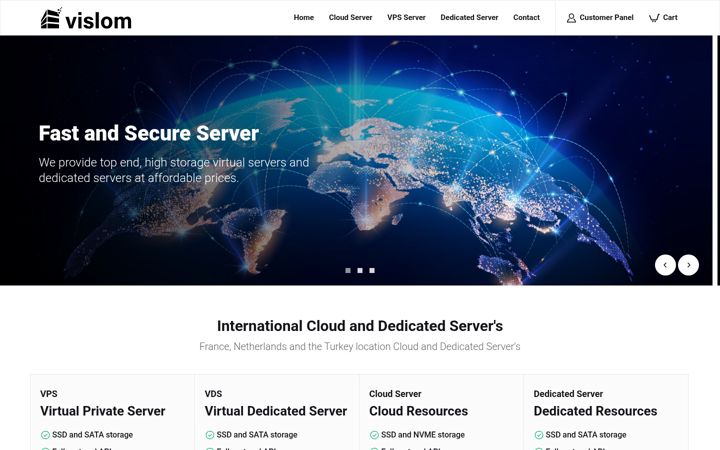Open the Dedicated Resources card title
720x450 pixels.
point(595,411)
